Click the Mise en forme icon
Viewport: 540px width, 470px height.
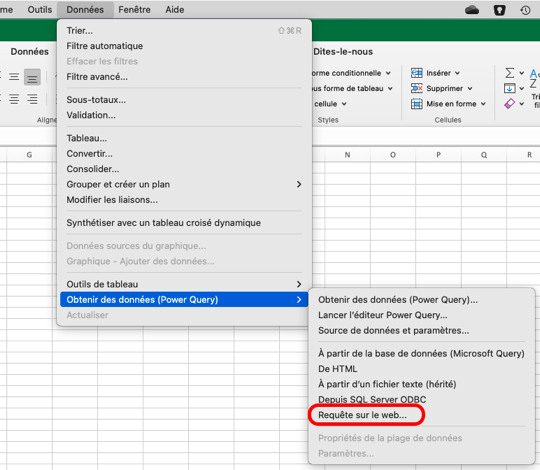click(416, 104)
